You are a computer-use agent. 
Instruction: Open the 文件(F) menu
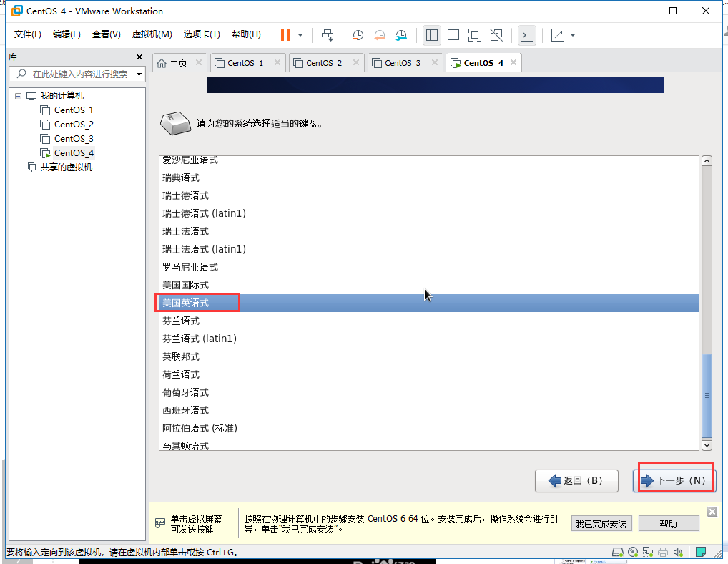(x=27, y=34)
